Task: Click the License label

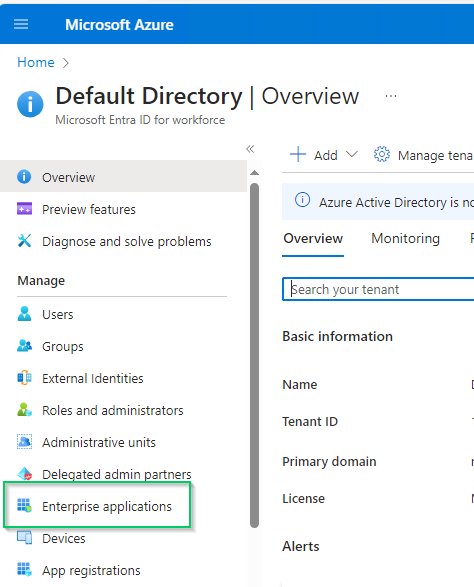Action: [303, 499]
